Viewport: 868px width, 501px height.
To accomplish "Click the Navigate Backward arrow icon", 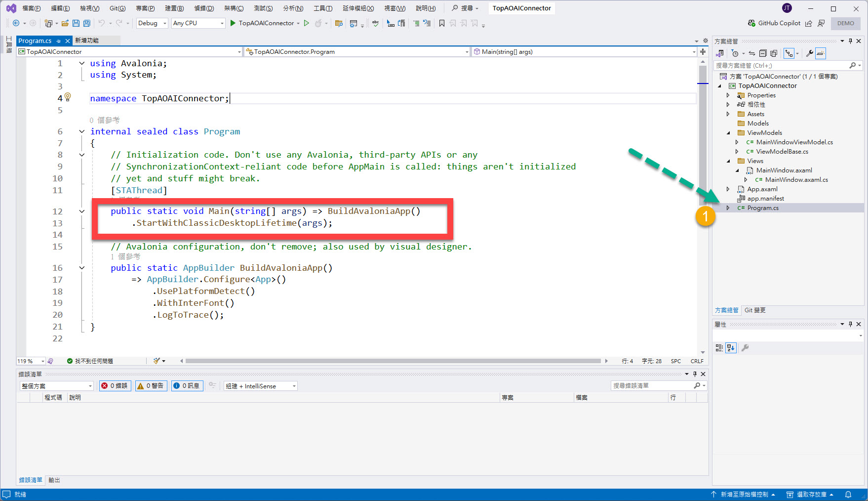I will pyautogui.click(x=16, y=23).
